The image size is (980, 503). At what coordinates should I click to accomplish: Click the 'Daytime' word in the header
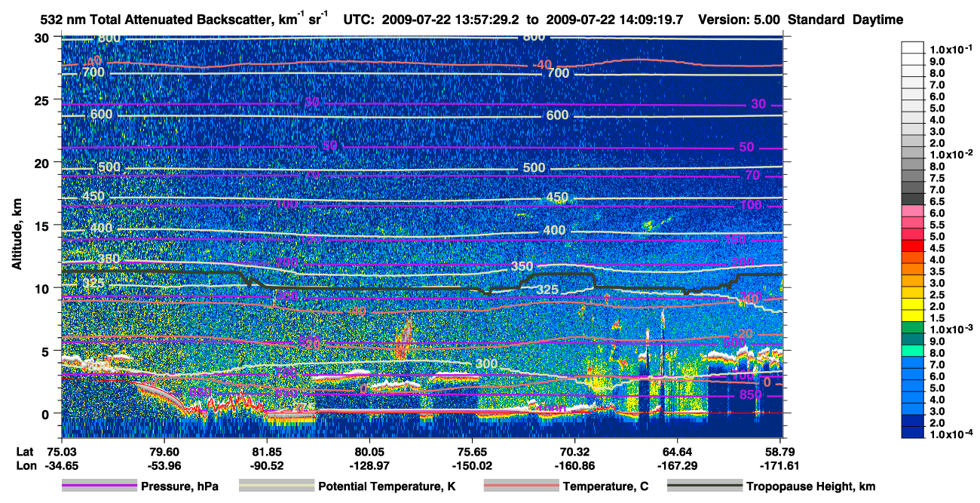click(877, 19)
